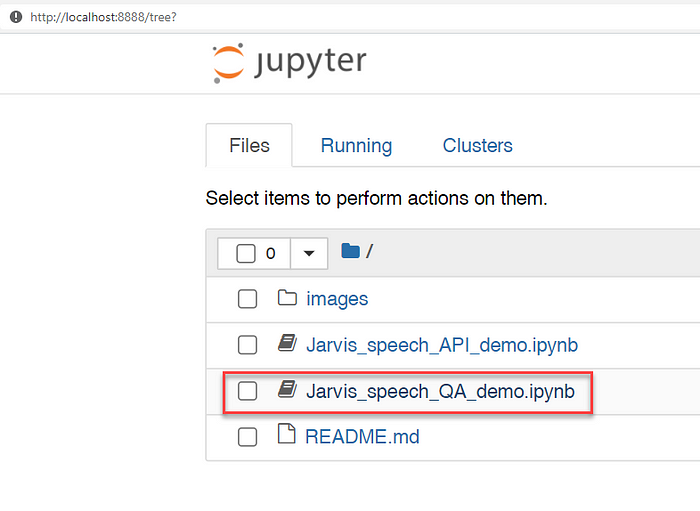Open the README.md file
The height and width of the screenshot is (511, 700).
point(362,436)
